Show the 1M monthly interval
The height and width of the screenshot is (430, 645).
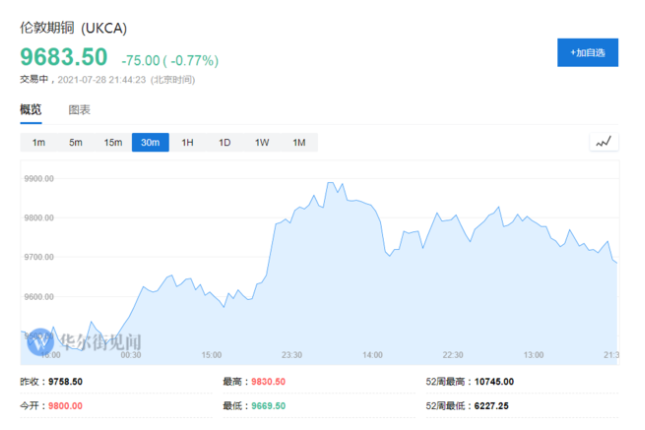point(298,142)
